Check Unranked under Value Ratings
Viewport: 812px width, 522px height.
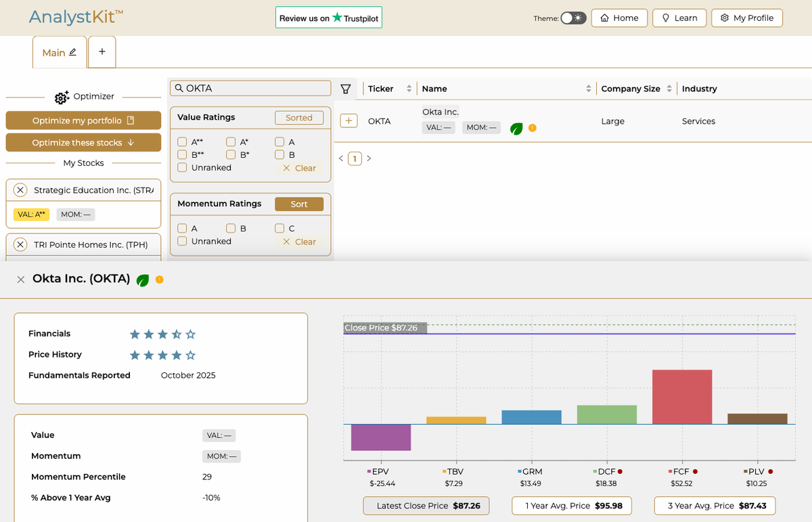tap(182, 167)
